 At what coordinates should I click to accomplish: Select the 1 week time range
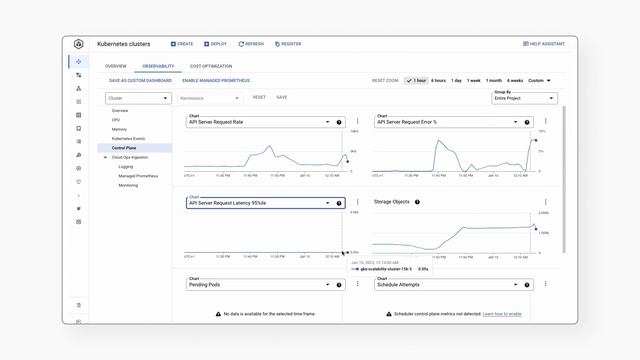[x=473, y=80]
